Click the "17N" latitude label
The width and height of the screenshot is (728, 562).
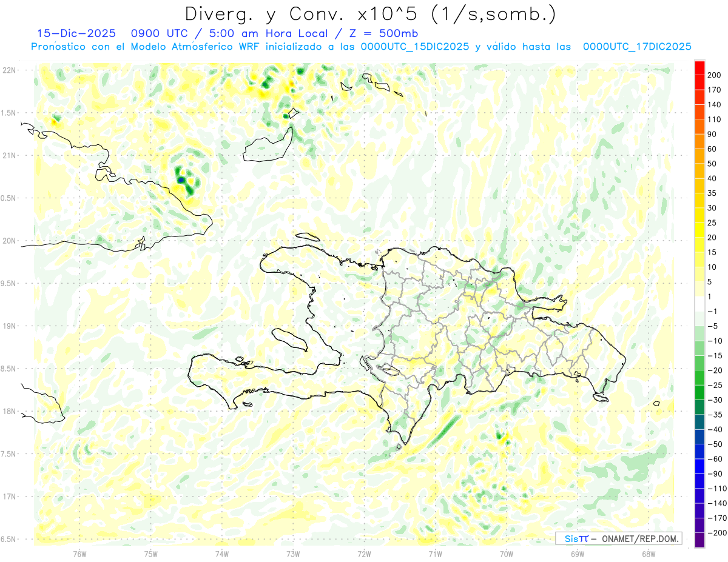tap(10, 497)
